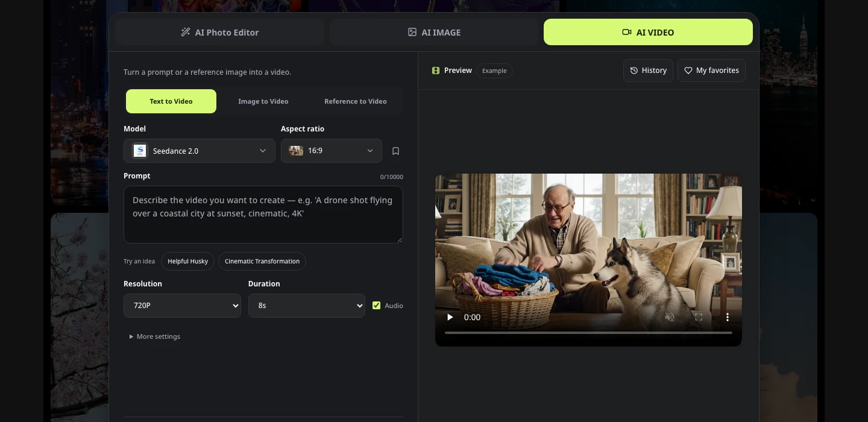The height and width of the screenshot is (422, 868).
Task: Click the bookmark icon beside aspect ratio
Action: (396, 151)
